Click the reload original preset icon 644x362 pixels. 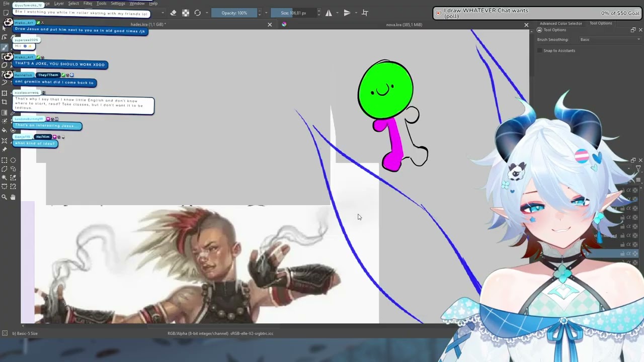click(197, 13)
